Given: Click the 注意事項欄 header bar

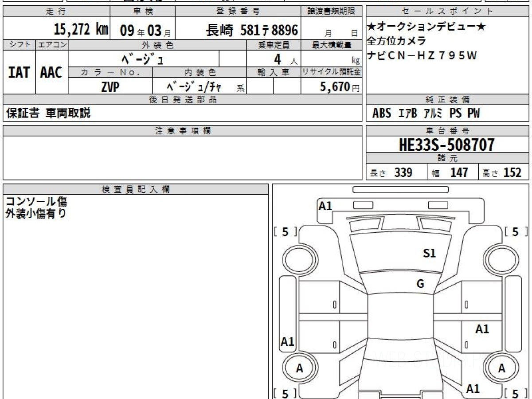Looking at the screenshot, I should (x=182, y=131).
